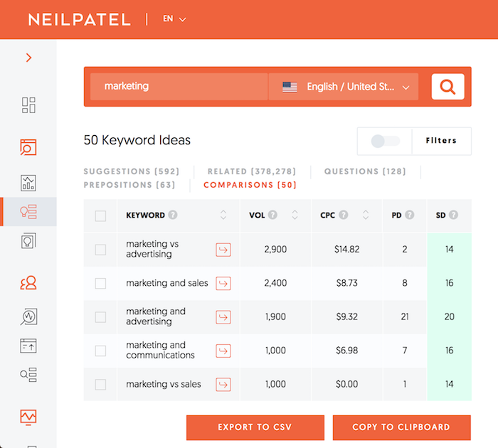Switch to the Questions (128) tab
The width and height of the screenshot is (498, 448).
[365, 171]
